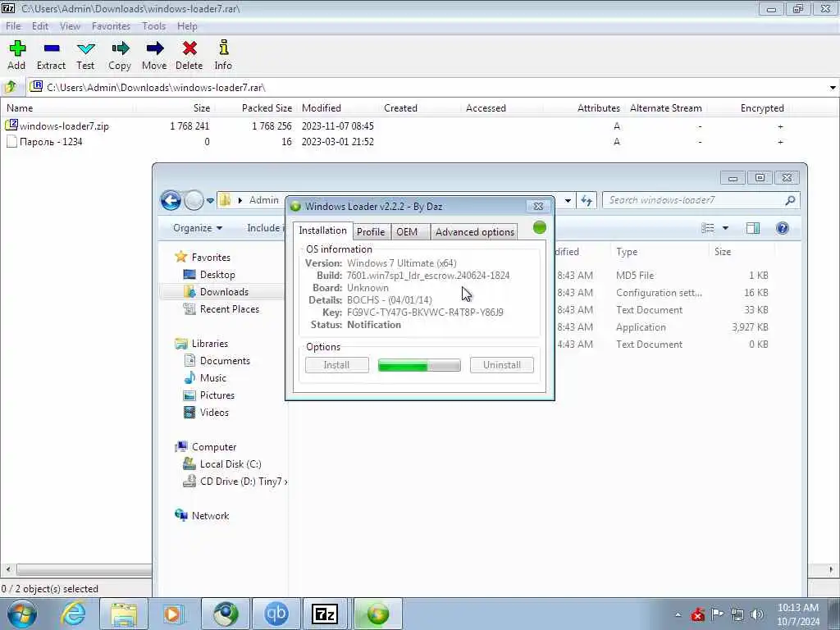Sort 7-Zip list by Modified column
Image resolution: width=840 pixels, height=630 pixels.
(x=322, y=108)
